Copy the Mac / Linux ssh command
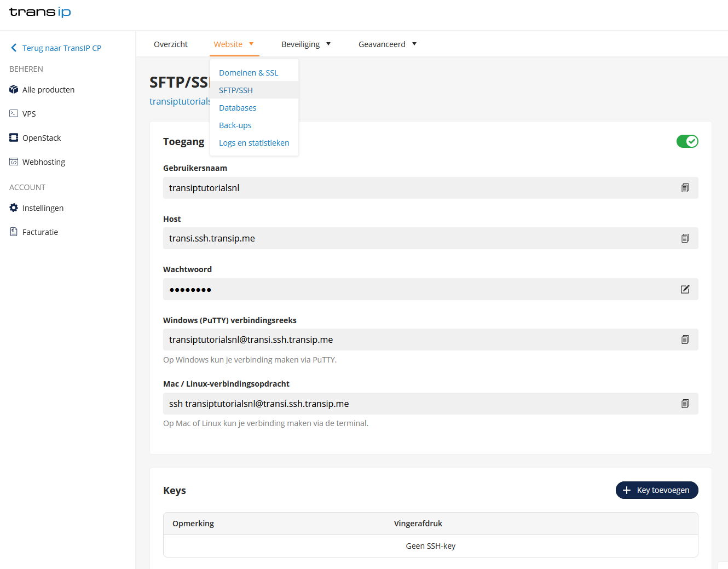Viewport: 728px width, 569px height. [685, 404]
